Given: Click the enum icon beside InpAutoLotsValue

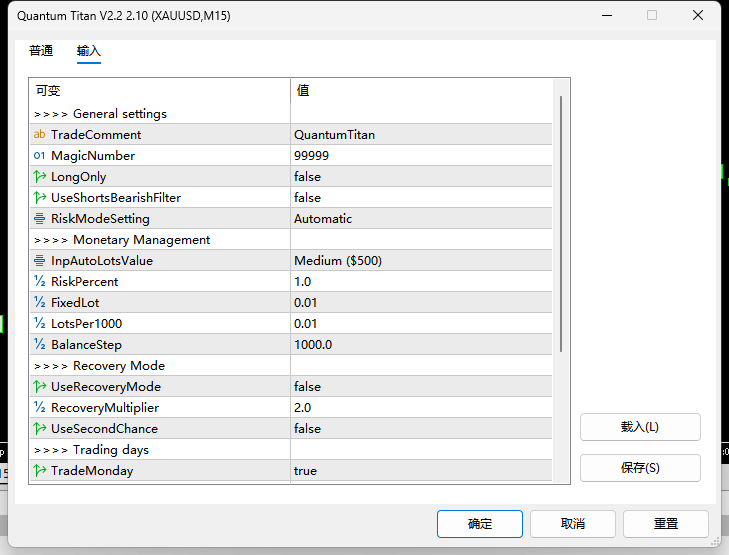Looking at the screenshot, I should (40, 260).
